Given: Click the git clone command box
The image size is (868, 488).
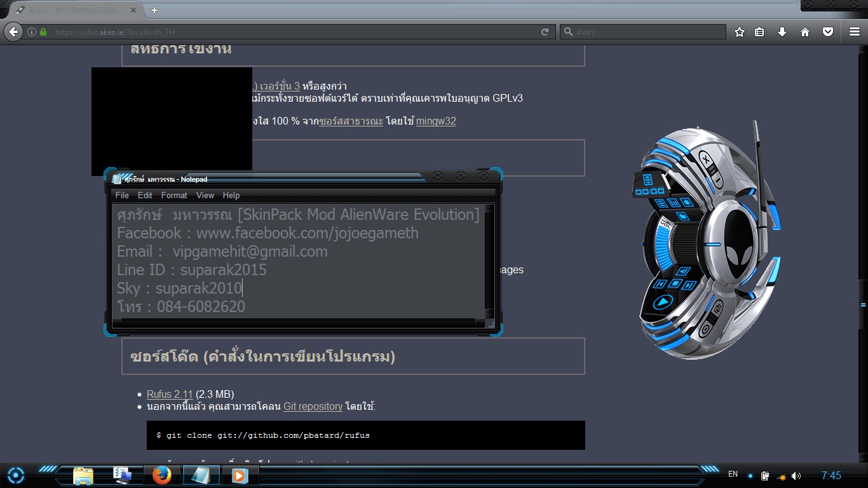Looking at the screenshot, I should pos(366,435).
